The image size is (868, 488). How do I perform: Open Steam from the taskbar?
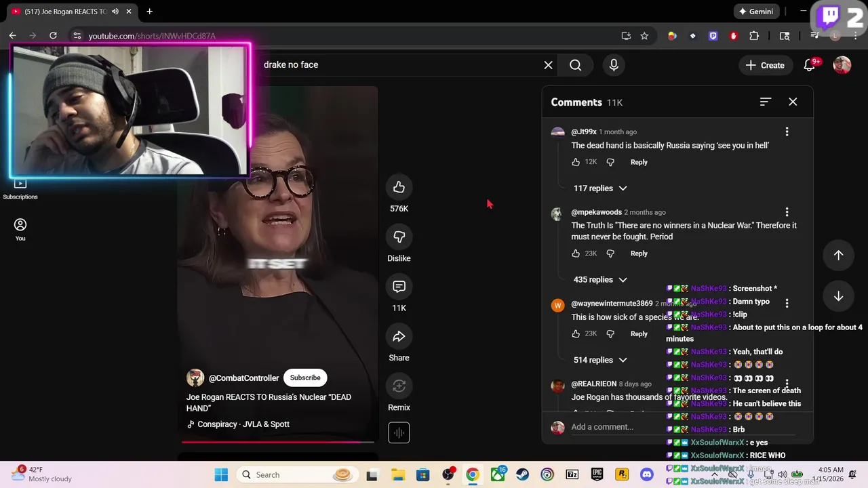point(523,474)
